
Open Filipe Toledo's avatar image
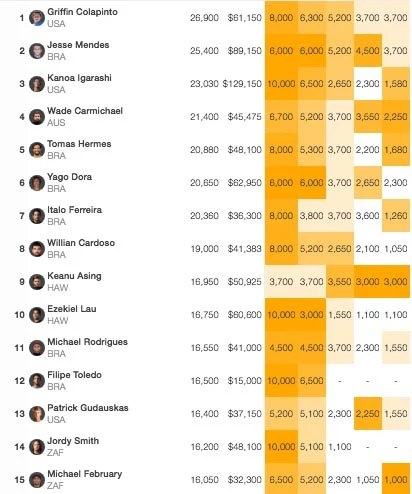[37, 381]
